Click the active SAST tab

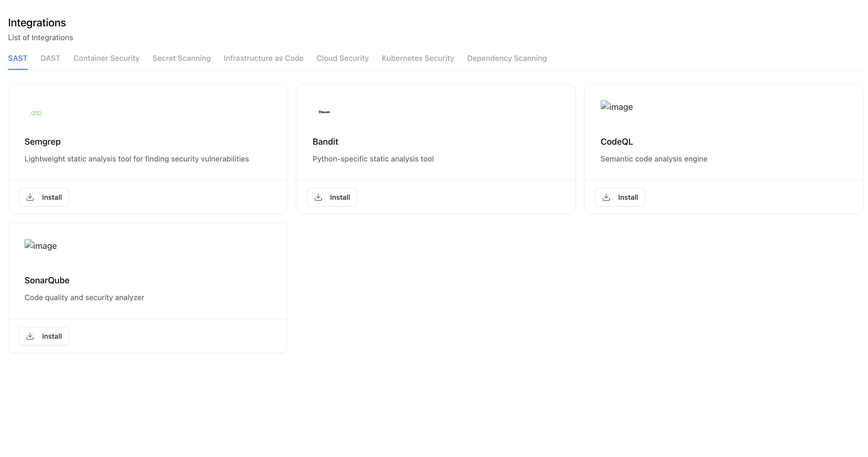[18, 58]
